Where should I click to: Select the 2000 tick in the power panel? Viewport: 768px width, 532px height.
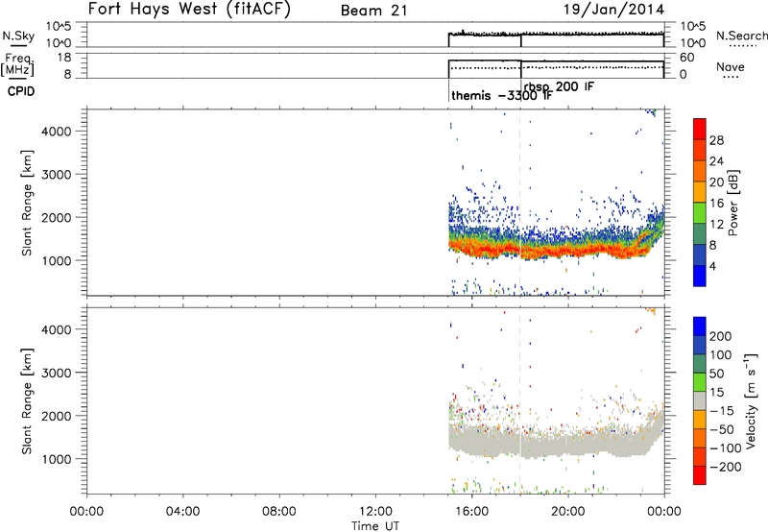pos(57,217)
